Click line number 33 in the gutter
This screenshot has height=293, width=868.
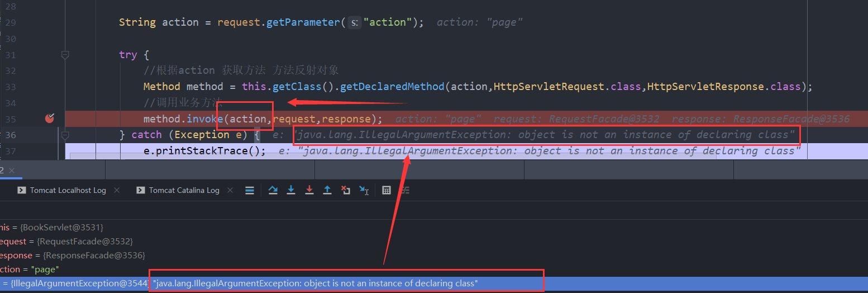tap(10, 87)
